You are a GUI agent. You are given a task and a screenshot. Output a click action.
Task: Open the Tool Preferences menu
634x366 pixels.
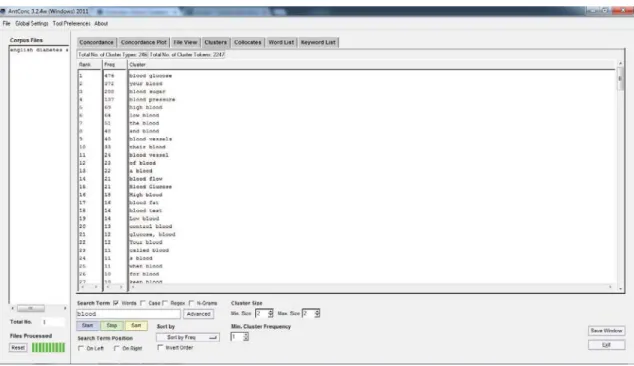(71, 23)
